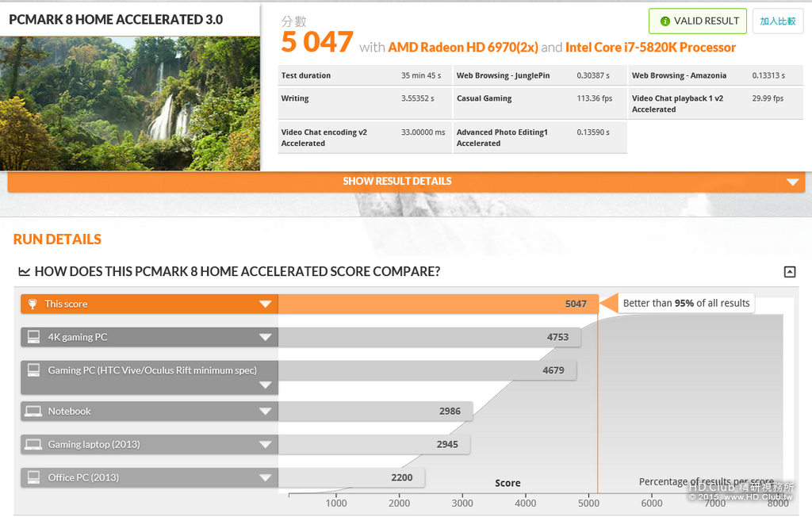
Task: Click the desktop icon beside Office PC (2013)
Action: 33,477
